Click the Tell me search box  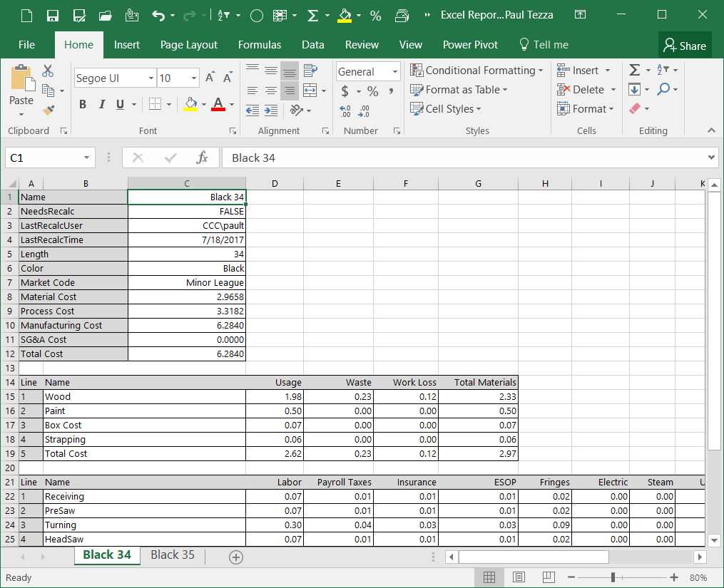(544, 45)
